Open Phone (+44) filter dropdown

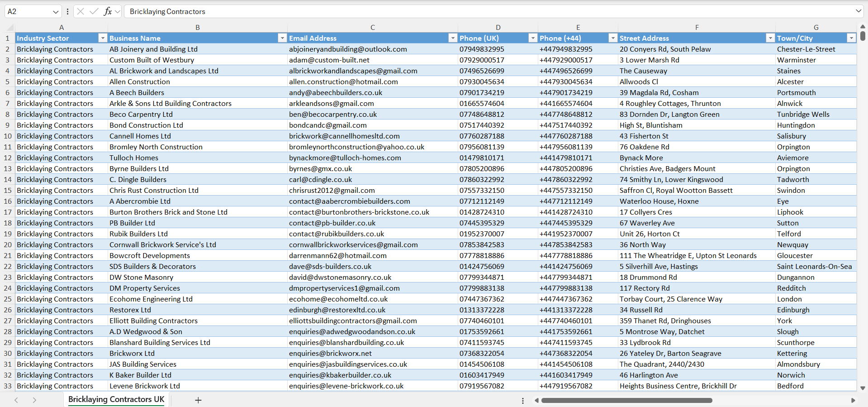coord(613,38)
